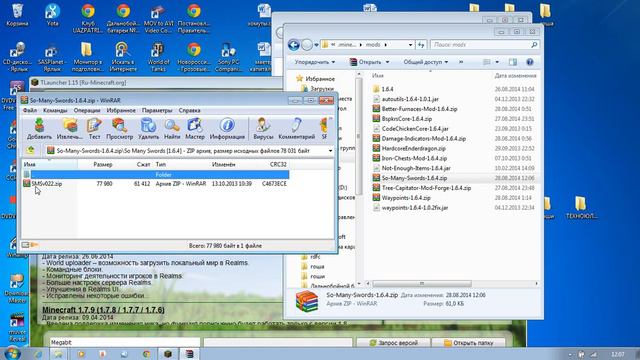Image resolution: width=640 pixels, height=360 pixels.
Task: Click the Explorer refresh button
Action: click(421, 44)
